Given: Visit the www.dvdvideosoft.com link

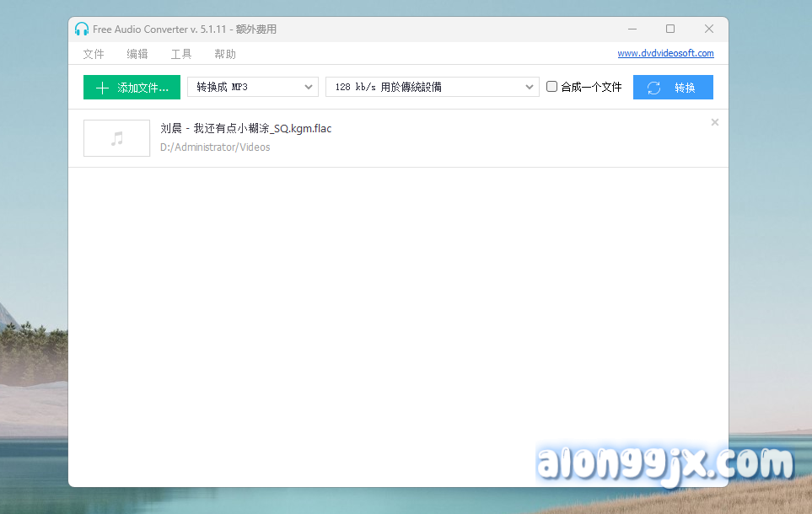Looking at the screenshot, I should pos(665,53).
